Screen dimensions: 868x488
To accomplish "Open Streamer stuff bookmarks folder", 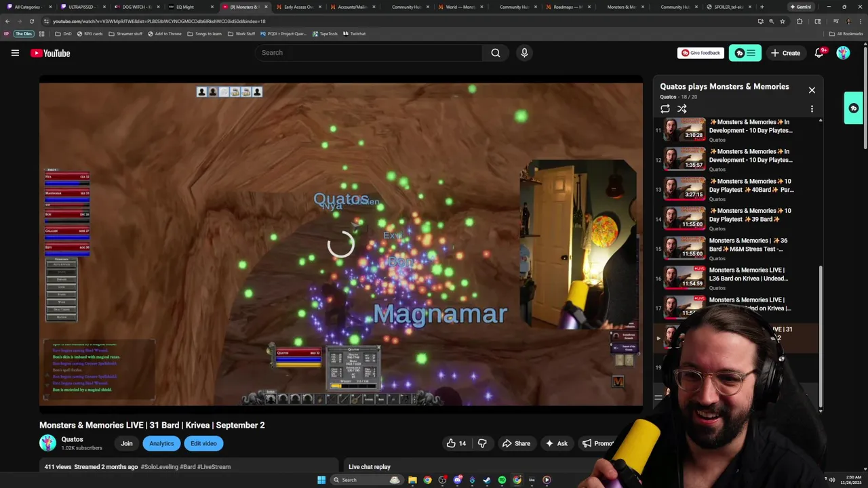I will click(125, 34).
